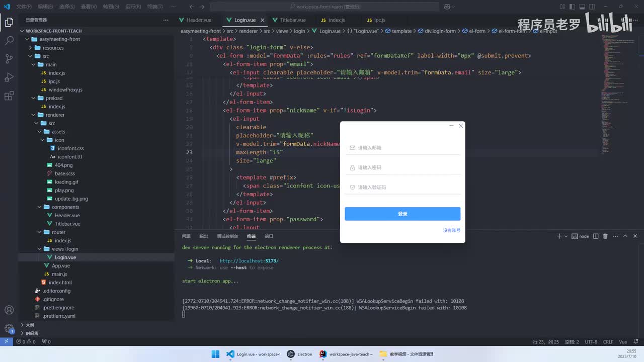Switch to the 输出 panel tab
The height and width of the screenshot is (362, 644).
203,236
